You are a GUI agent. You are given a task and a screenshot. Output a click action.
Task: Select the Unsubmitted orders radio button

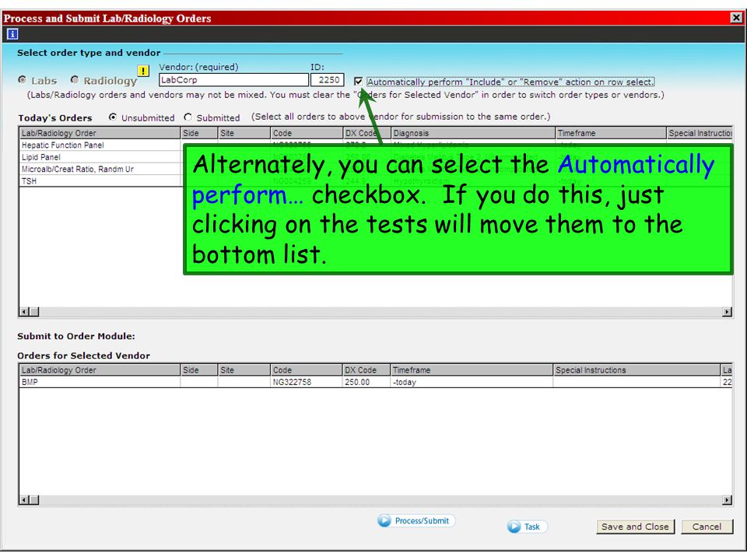(x=113, y=117)
